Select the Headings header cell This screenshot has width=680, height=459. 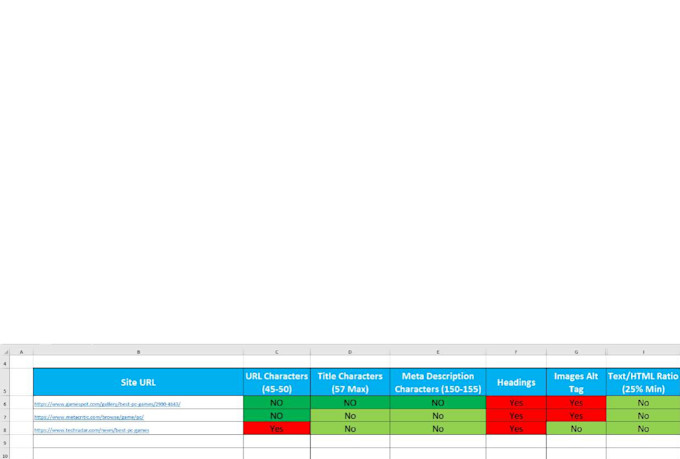[x=516, y=382]
